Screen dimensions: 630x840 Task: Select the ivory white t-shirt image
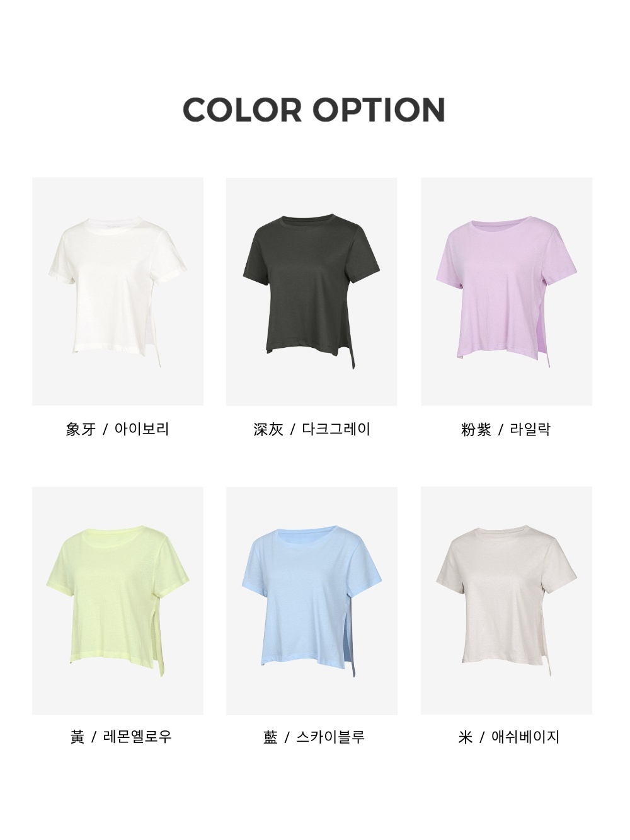point(118,291)
